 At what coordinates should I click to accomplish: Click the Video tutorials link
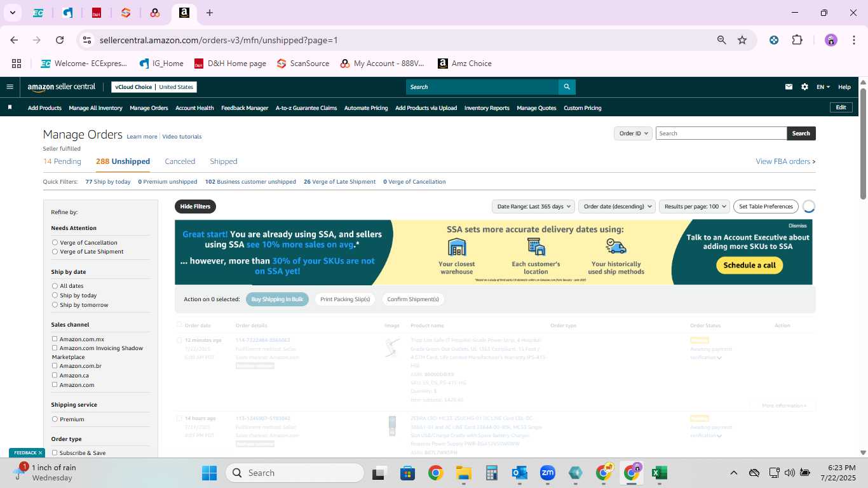pos(182,137)
